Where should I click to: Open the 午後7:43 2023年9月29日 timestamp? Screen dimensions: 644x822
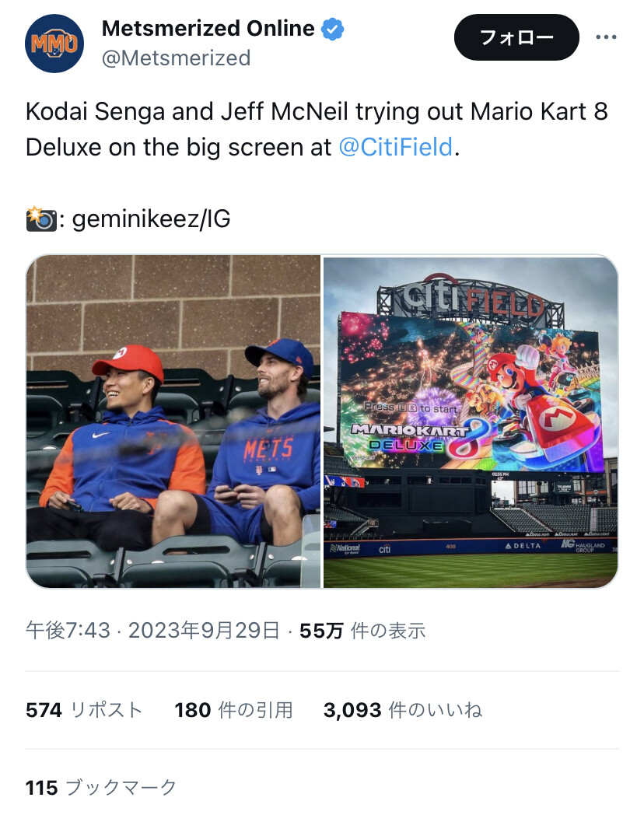point(152,630)
